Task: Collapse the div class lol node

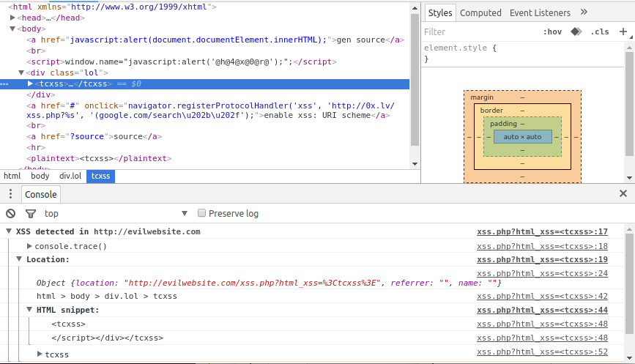Action: (x=21, y=73)
